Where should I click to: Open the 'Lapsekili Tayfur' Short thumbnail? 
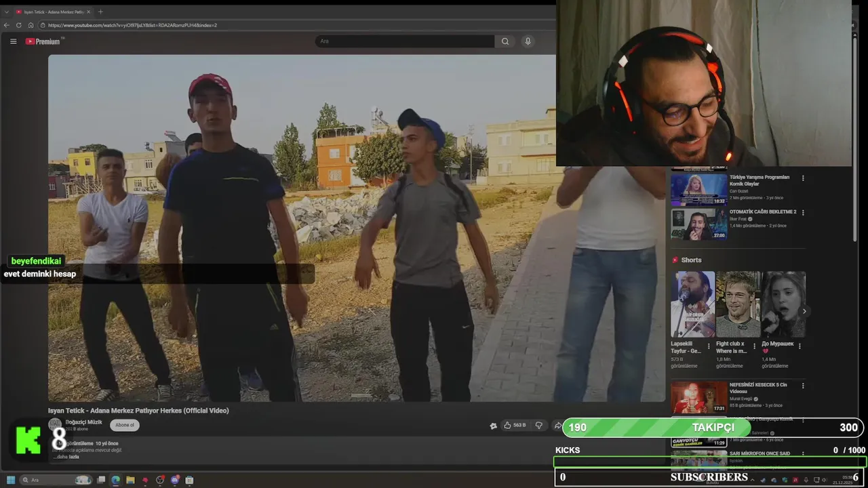(692, 304)
